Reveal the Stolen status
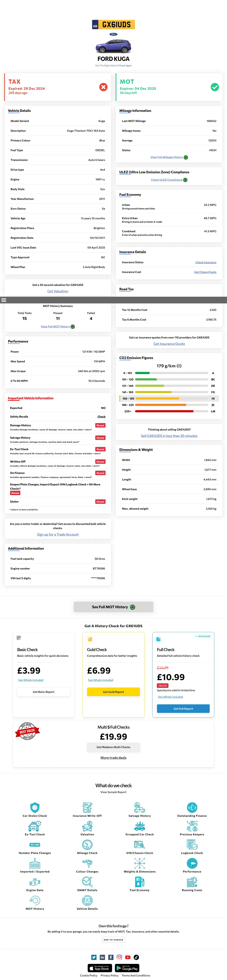The image size is (227, 980). (100, 502)
